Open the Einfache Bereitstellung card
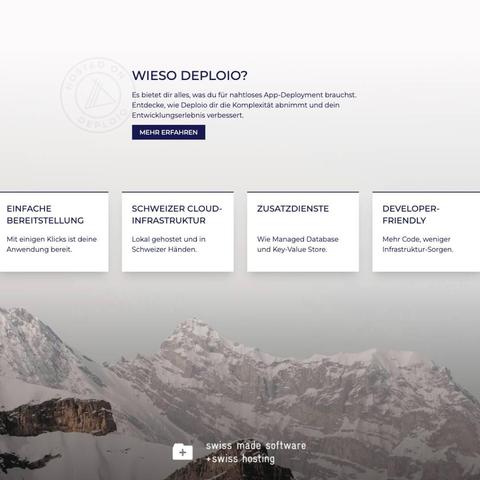480x480 pixels. (x=54, y=232)
